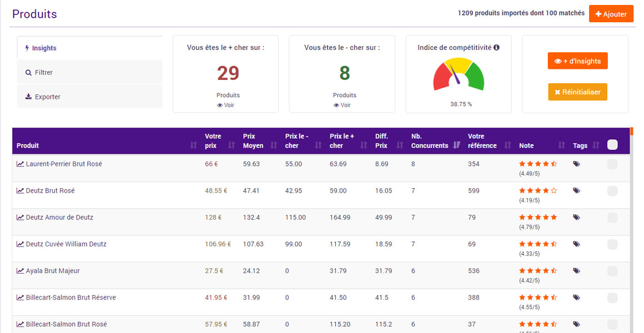
Task: Sort the table by Prix le - cher
Action: (x=318, y=145)
